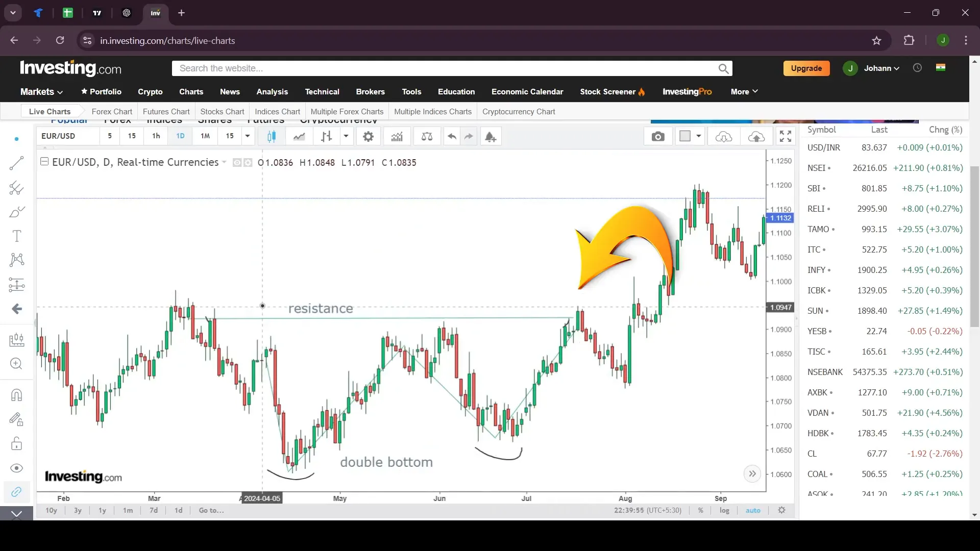Open chart properties gear icon

point(368,136)
